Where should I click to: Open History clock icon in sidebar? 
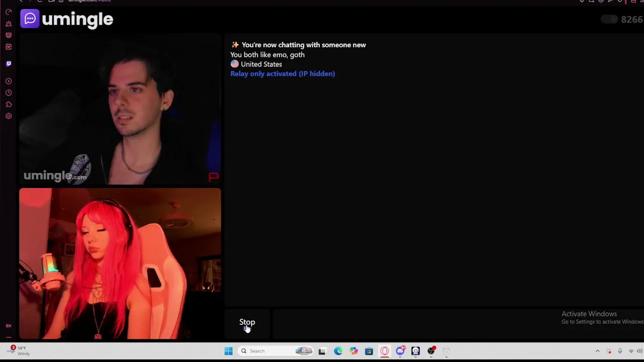[x=9, y=93]
